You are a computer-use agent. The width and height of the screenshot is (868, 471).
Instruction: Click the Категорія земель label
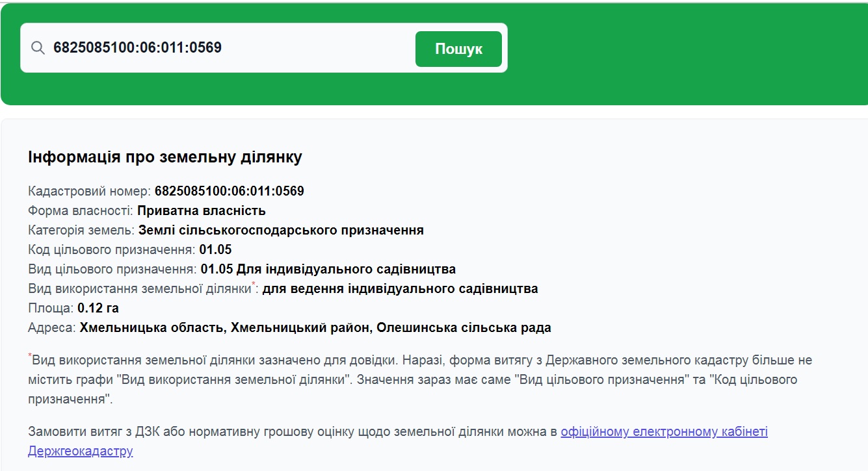(81, 230)
